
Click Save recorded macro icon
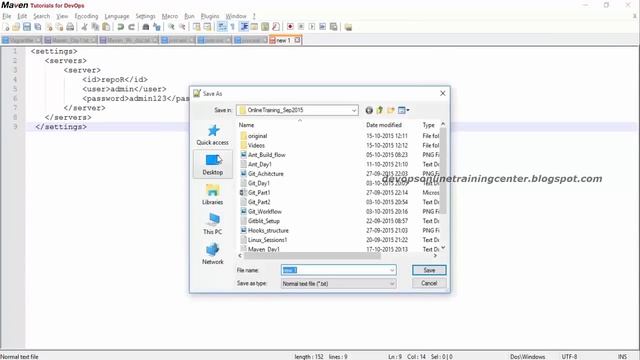333,27
